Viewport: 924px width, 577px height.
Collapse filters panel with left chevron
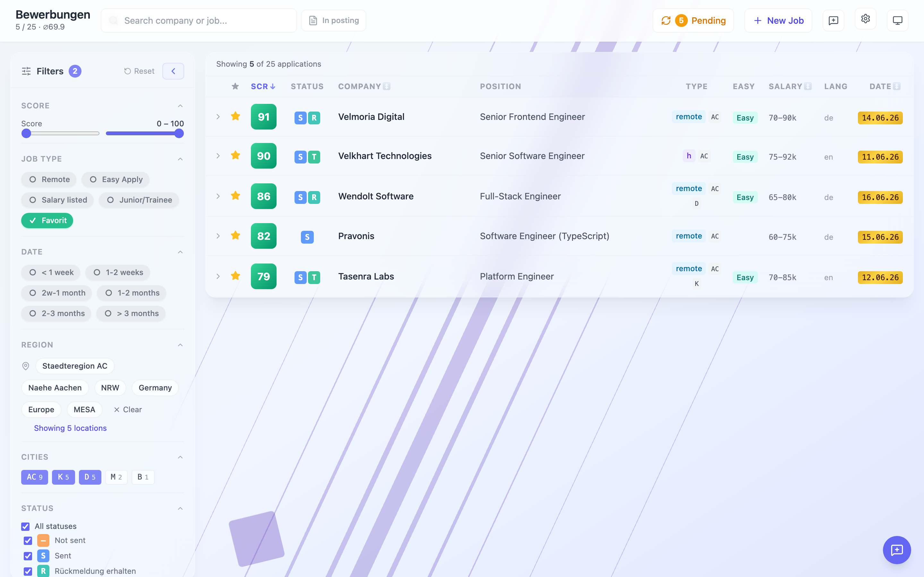click(173, 71)
